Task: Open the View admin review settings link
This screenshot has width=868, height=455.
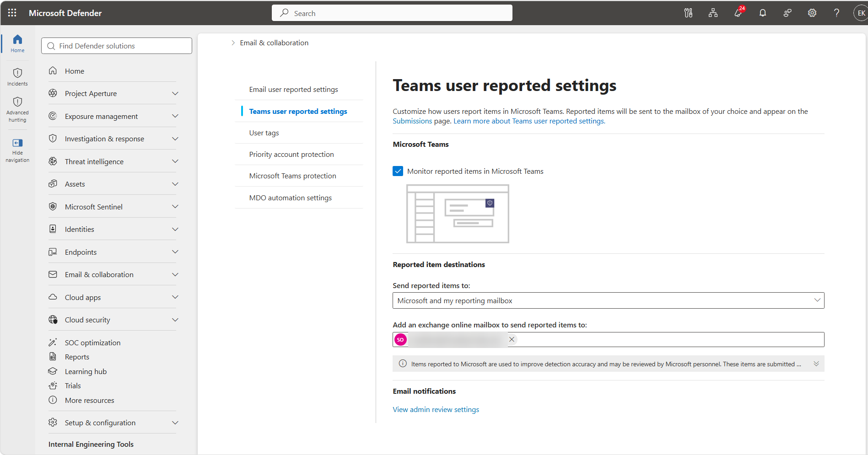Action: tap(436, 410)
